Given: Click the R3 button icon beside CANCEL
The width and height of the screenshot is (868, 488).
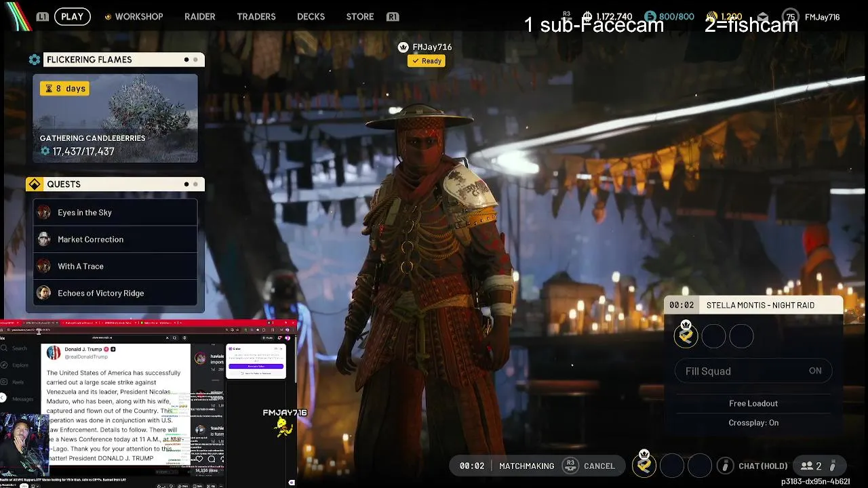Looking at the screenshot, I should coord(570,466).
